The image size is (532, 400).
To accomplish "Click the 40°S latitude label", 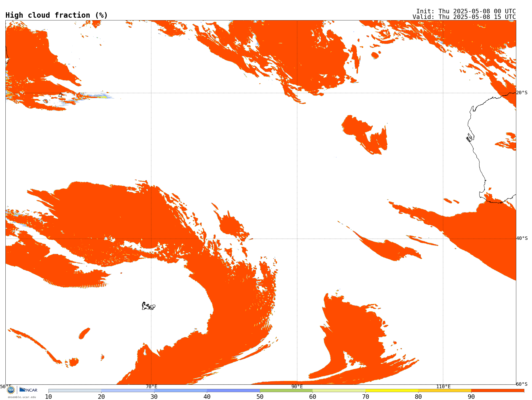I will coord(522,238).
